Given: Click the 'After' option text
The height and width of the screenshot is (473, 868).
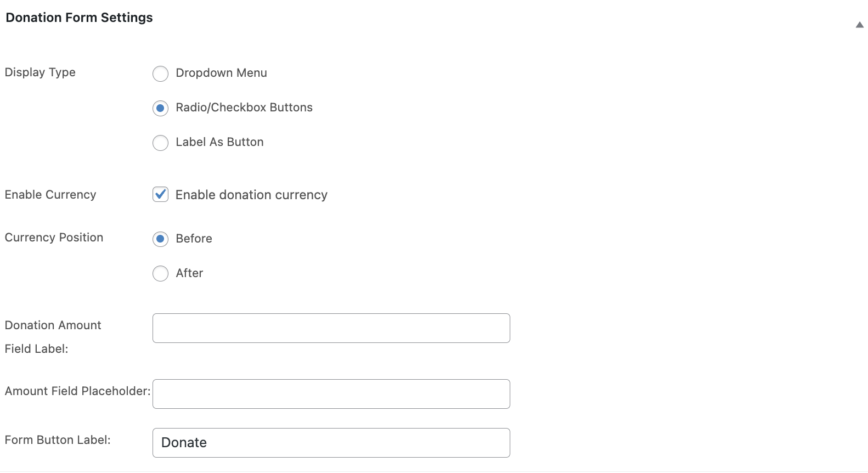Looking at the screenshot, I should (x=189, y=273).
